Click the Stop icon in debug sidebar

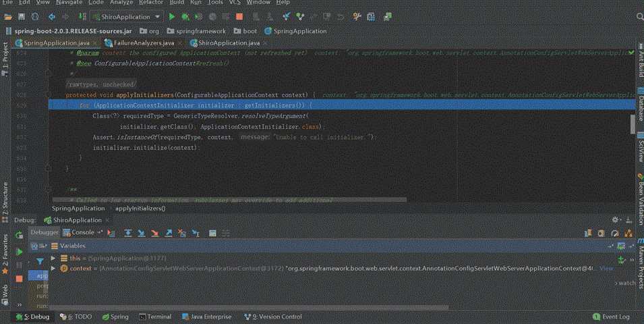pyautogui.click(x=19, y=279)
